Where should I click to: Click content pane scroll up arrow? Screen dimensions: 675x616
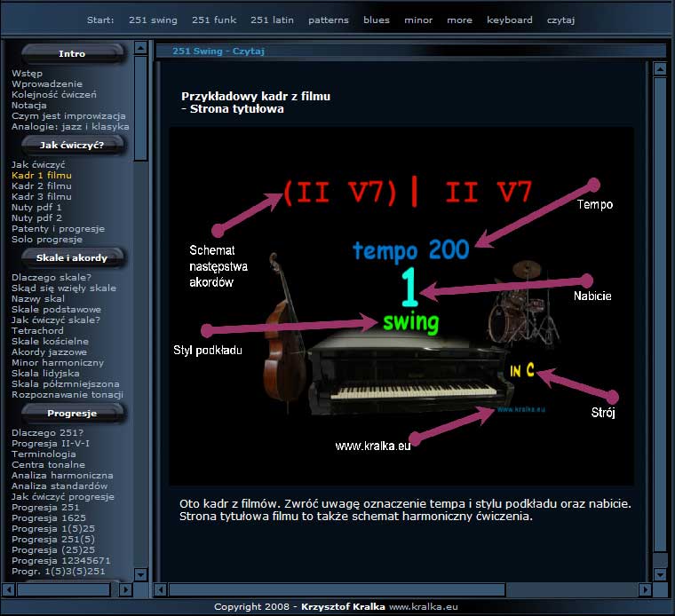point(660,69)
